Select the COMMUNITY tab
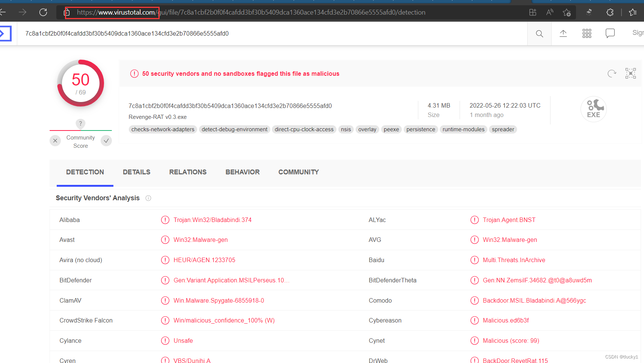The image size is (644, 363). [298, 172]
